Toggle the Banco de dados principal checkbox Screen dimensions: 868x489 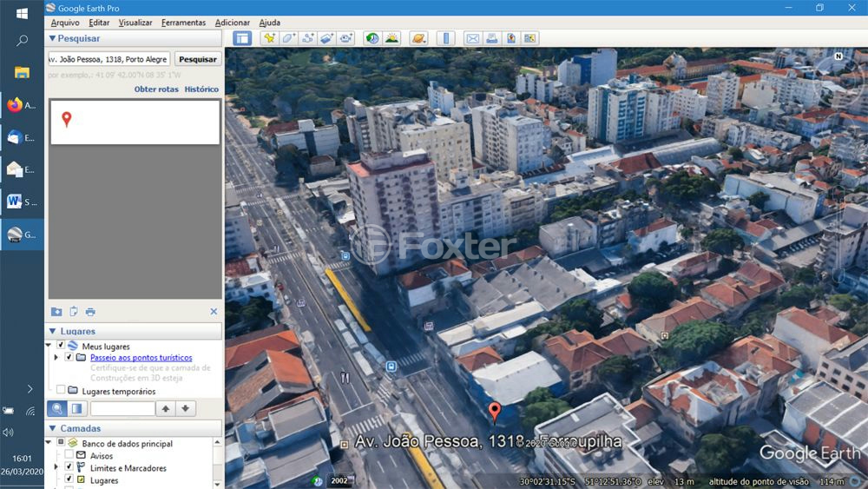click(x=61, y=442)
